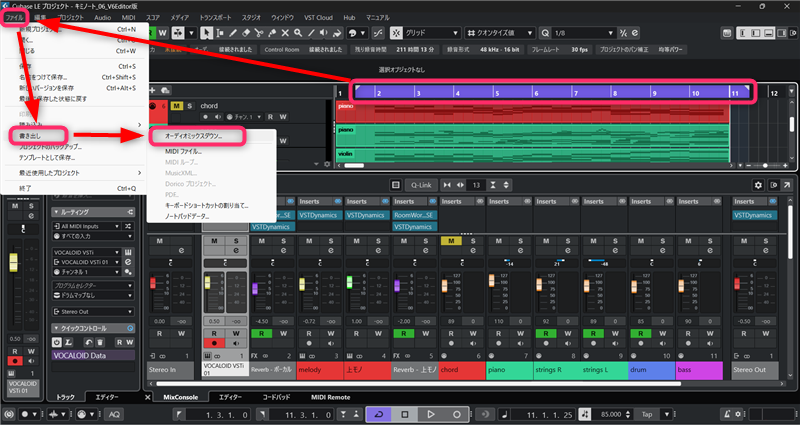Click the Snap to Zero Crossing icon

tap(378, 33)
